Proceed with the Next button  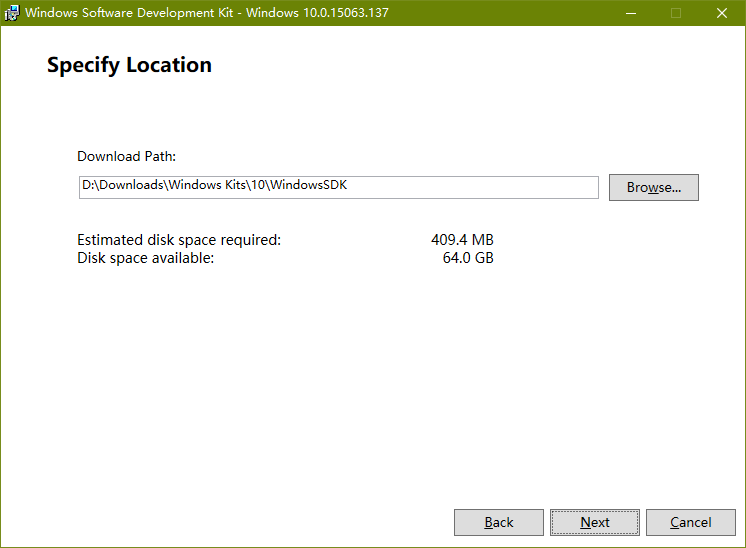pyautogui.click(x=595, y=522)
